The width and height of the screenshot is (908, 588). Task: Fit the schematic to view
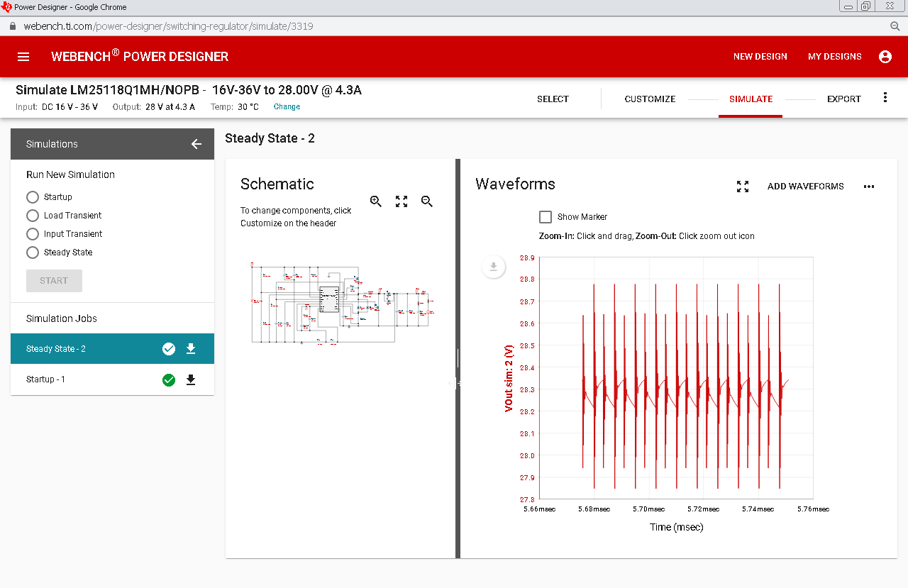[402, 201]
